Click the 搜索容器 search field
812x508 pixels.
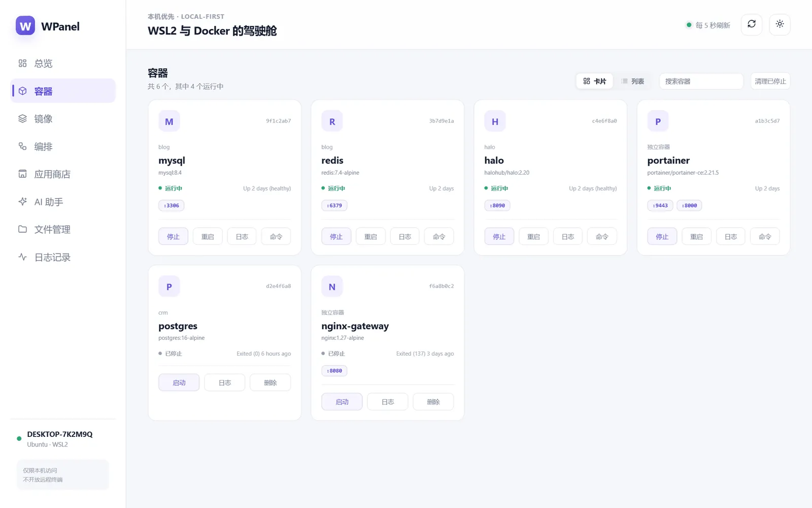point(701,81)
